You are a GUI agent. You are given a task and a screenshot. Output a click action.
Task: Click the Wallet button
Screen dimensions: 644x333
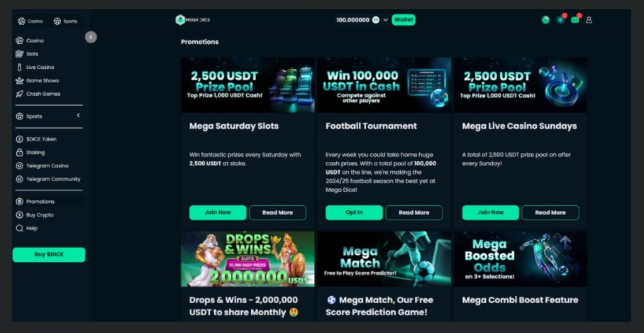[x=404, y=20]
